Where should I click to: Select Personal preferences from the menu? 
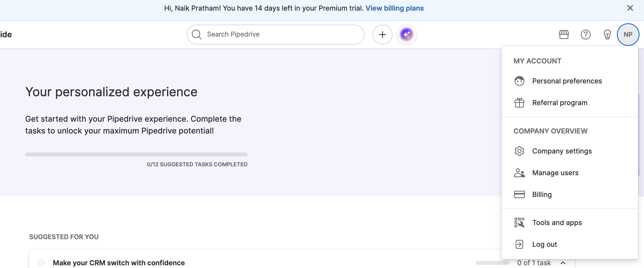[x=567, y=81]
